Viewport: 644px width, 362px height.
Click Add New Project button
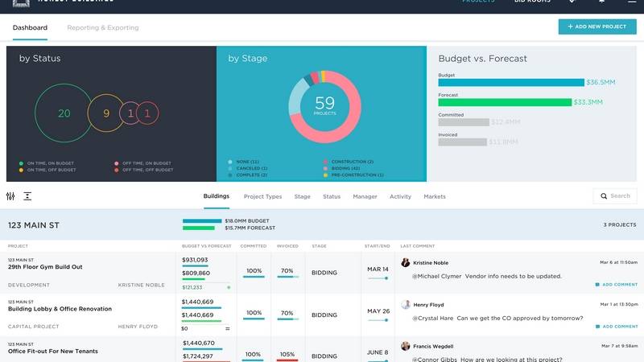tap(597, 27)
